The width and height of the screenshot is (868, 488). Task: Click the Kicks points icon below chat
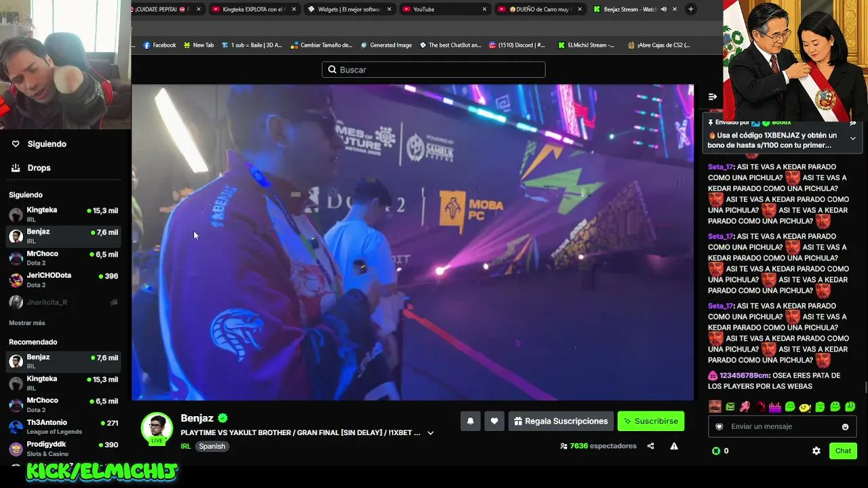716,451
